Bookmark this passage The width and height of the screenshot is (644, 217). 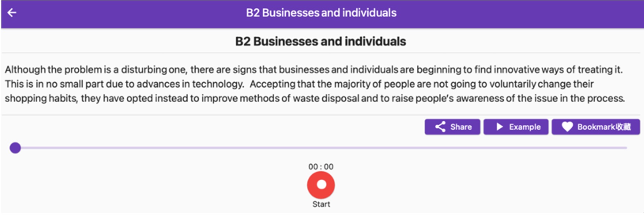click(x=596, y=127)
